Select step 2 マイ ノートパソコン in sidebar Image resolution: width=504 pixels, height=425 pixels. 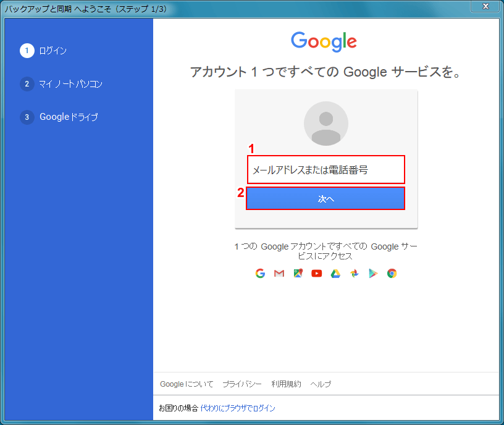(x=70, y=84)
